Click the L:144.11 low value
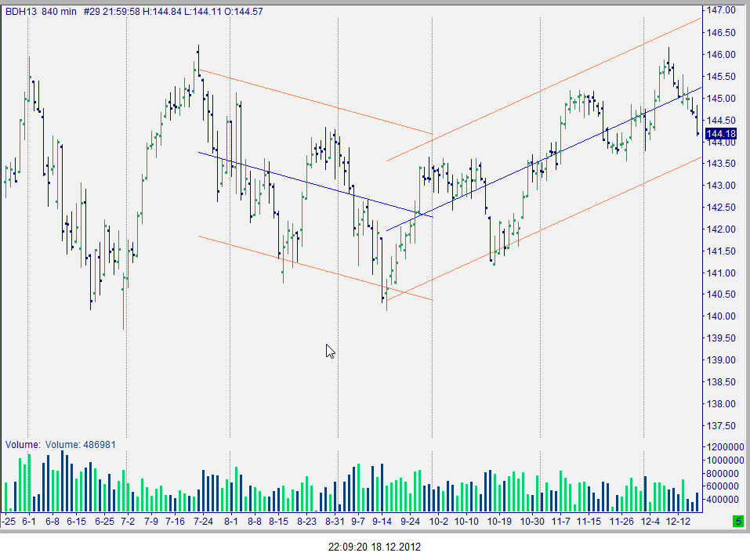The image size is (750, 560). click(203, 12)
